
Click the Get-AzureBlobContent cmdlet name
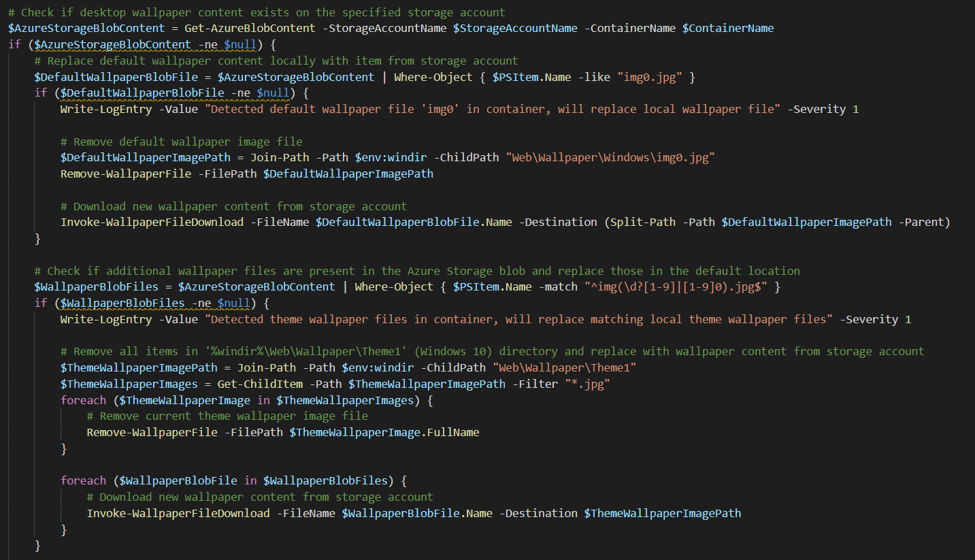pos(250,29)
